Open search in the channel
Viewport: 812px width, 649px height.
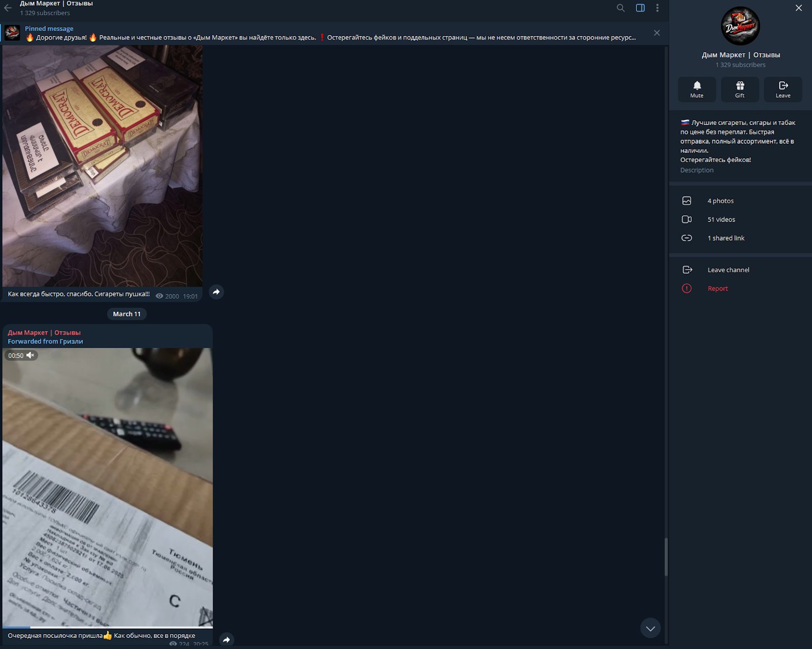620,8
